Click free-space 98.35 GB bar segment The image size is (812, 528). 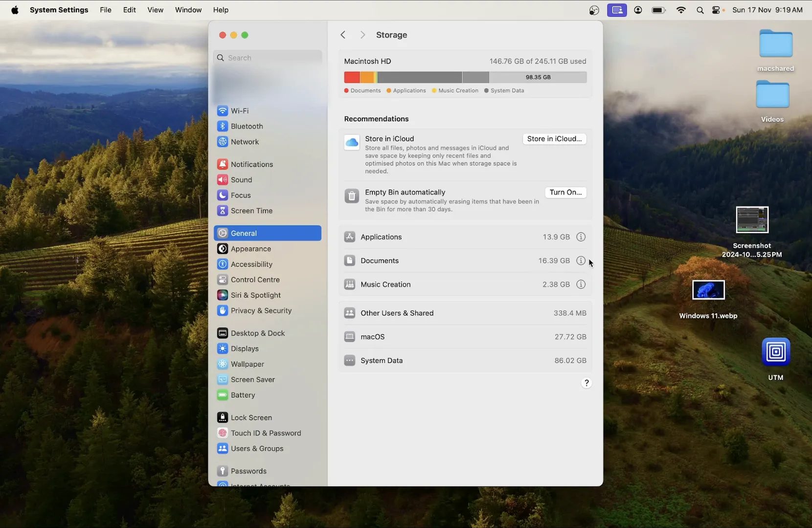[x=538, y=77]
